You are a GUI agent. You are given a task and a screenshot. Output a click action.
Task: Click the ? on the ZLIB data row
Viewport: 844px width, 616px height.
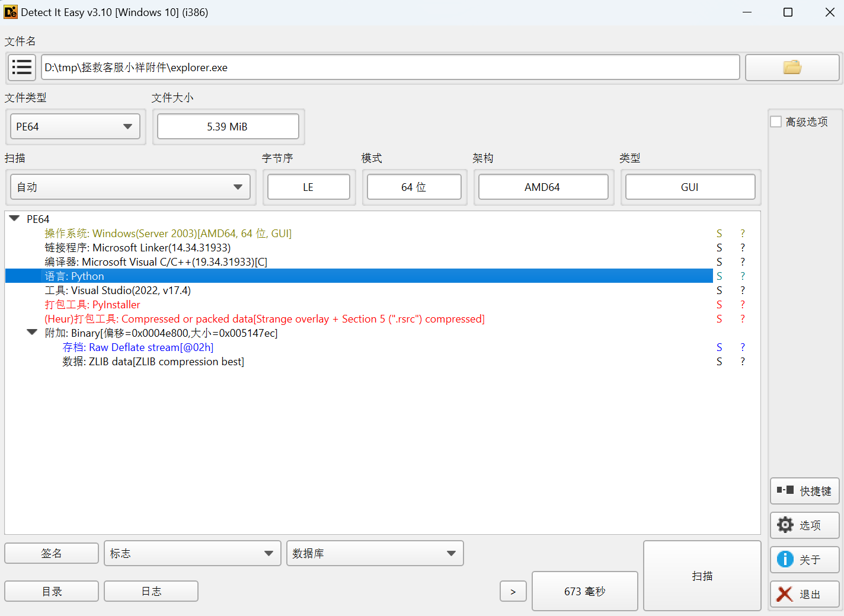[x=743, y=361]
